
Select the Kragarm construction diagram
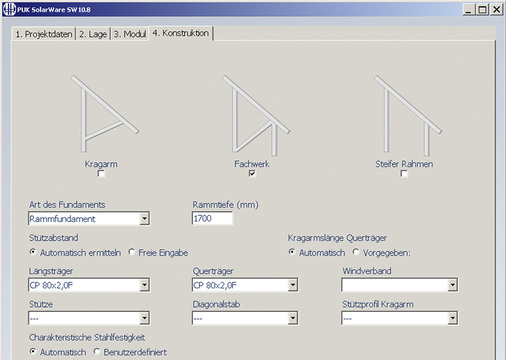tap(105, 114)
